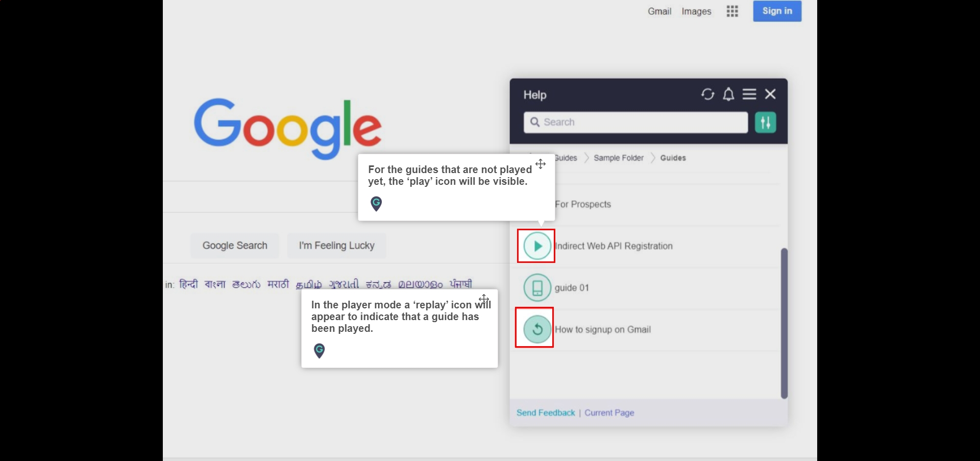Open the hamburger menu in Help panel
The height and width of the screenshot is (461, 980).
point(749,94)
